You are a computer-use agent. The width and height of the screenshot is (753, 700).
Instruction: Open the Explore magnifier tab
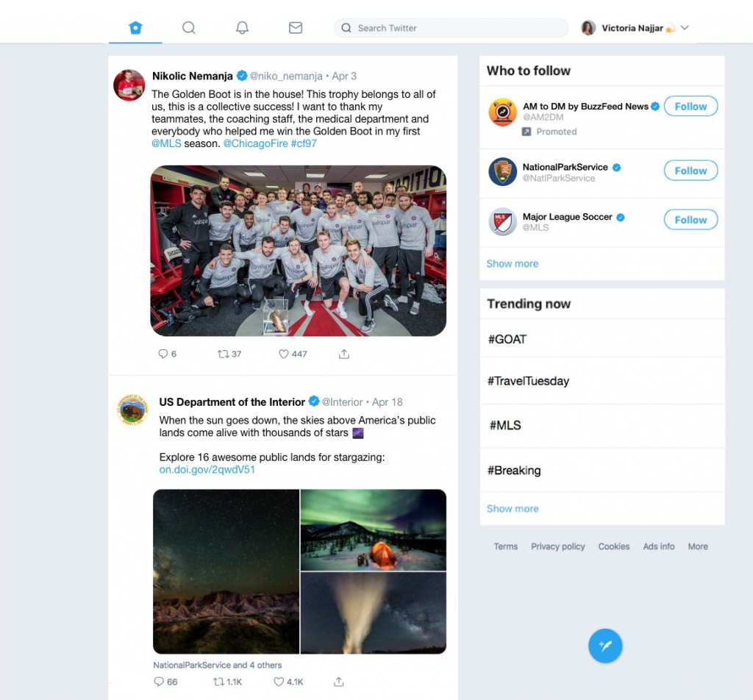coord(189,28)
